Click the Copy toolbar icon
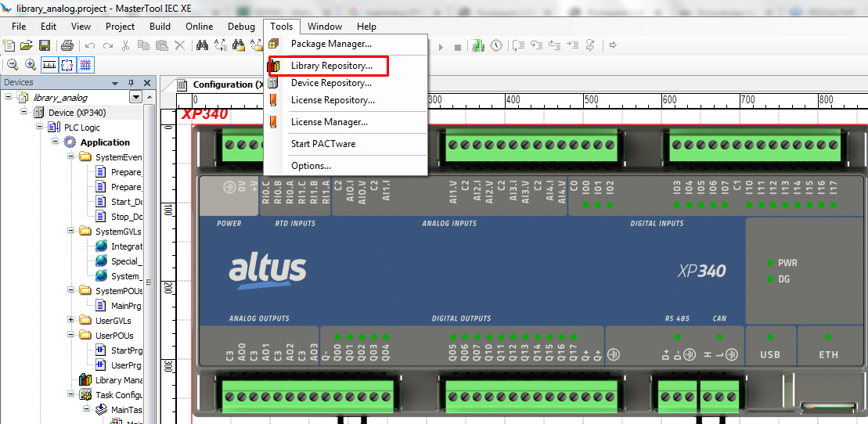 click(x=143, y=45)
